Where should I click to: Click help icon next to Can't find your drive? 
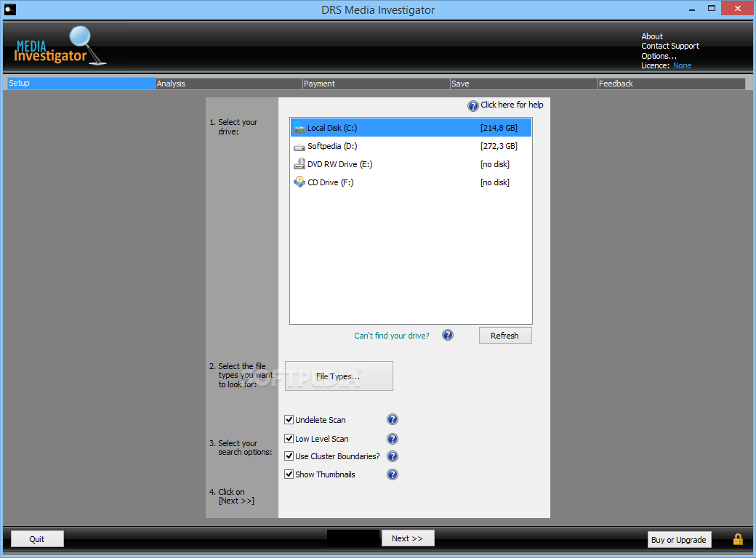(448, 335)
